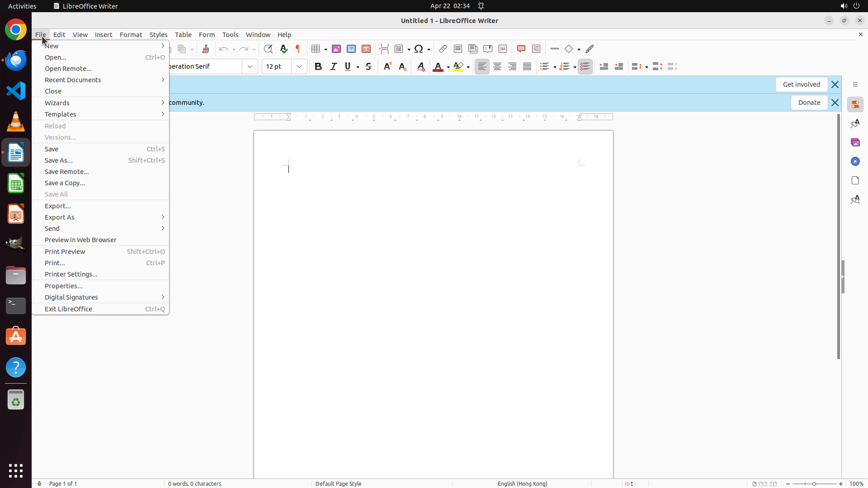Viewport: 868px width, 488px height.
Task: Open the Format menu
Action: (131, 35)
